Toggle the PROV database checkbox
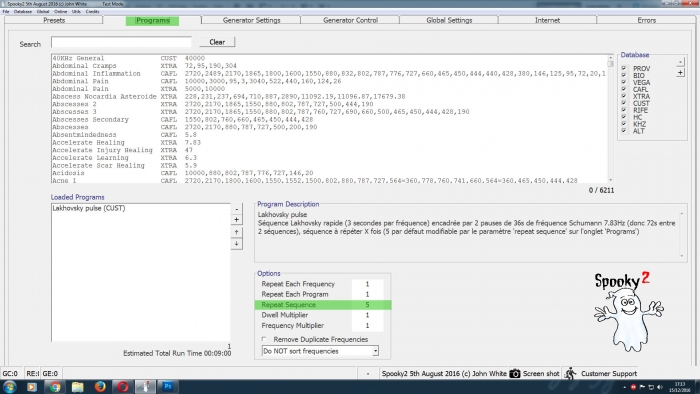 click(624, 68)
